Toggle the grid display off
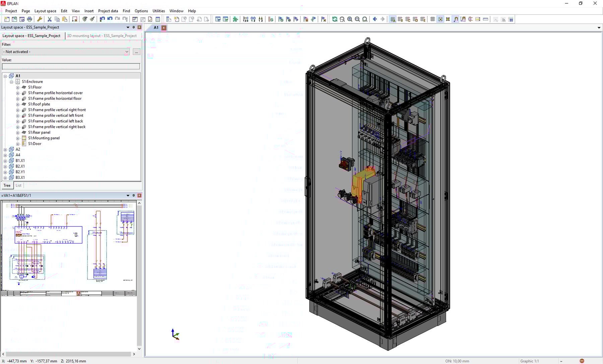 click(x=432, y=19)
